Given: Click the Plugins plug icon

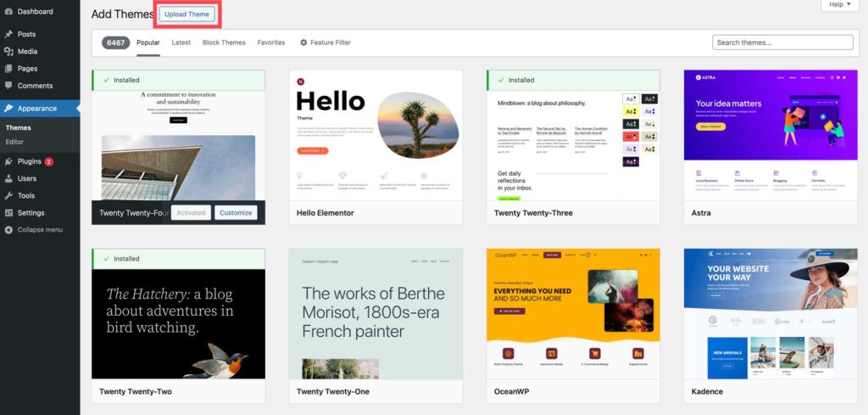Looking at the screenshot, I should pyautogui.click(x=8, y=161).
